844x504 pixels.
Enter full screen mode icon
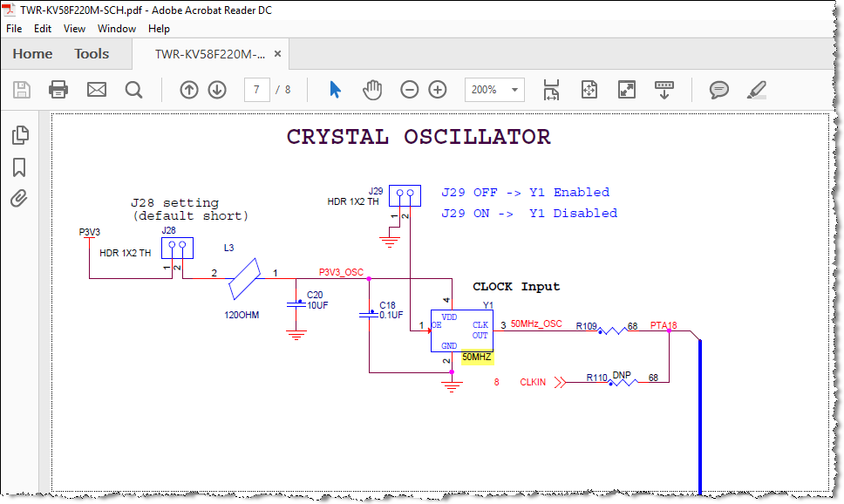[627, 90]
